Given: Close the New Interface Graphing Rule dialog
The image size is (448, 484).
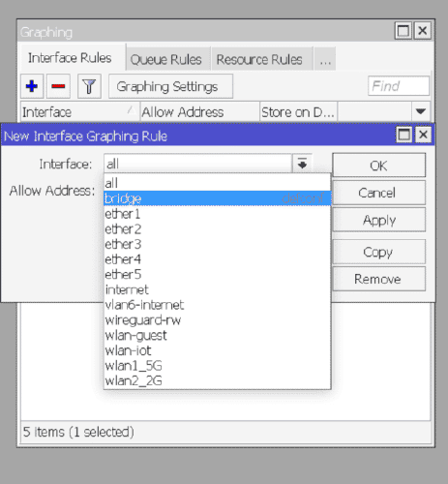Looking at the screenshot, I should 423,135.
